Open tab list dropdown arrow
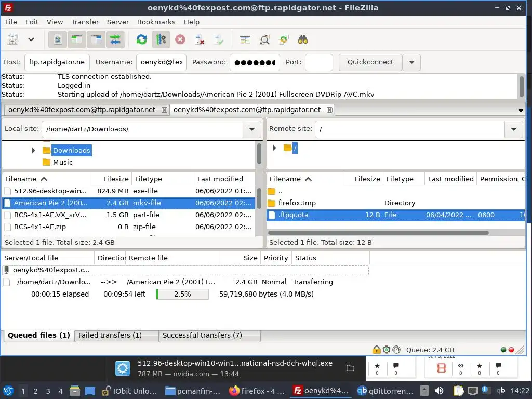This screenshot has height=399, width=532. 521,111
